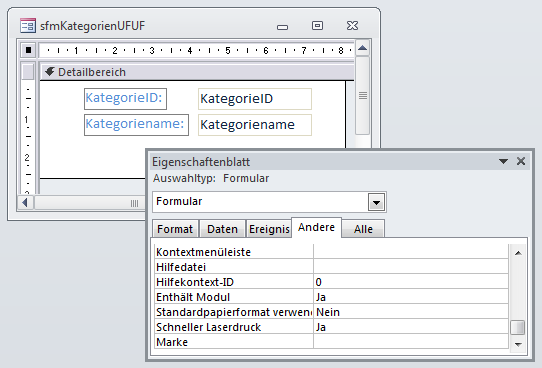This screenshot has width=542, height=368.
Task: Click the Enthält Modul value Ja
Action: [411, 297]
